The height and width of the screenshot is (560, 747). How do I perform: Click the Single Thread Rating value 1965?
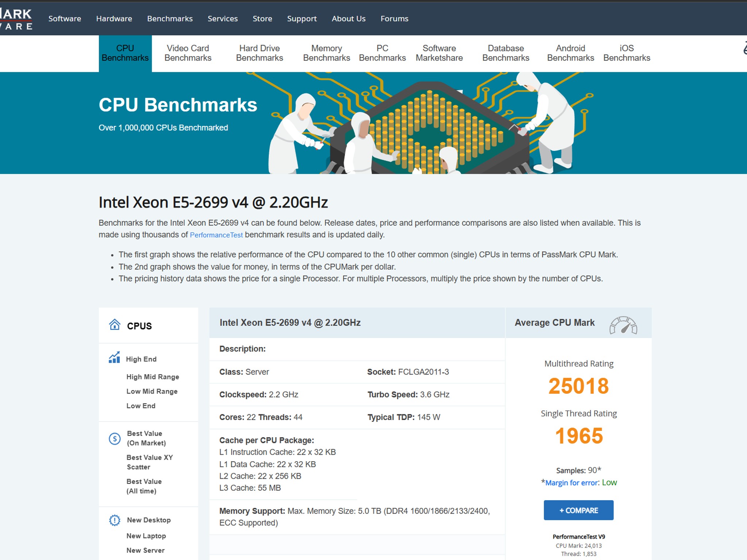578,436
